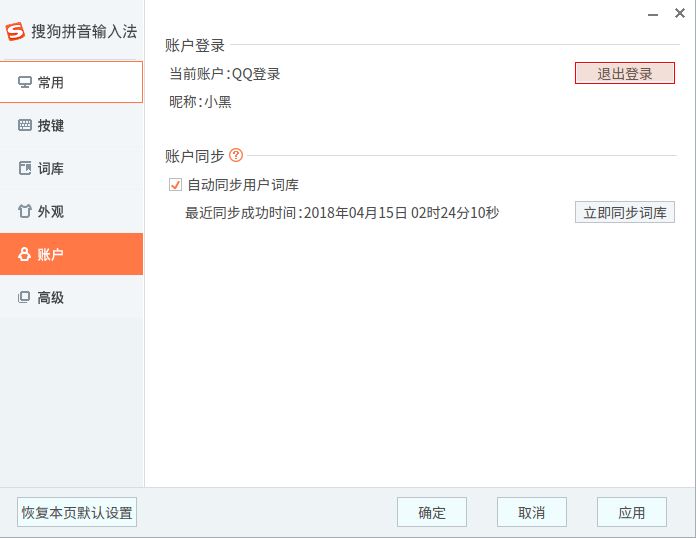Click the 账户登录 section heading

pos(195,45)
